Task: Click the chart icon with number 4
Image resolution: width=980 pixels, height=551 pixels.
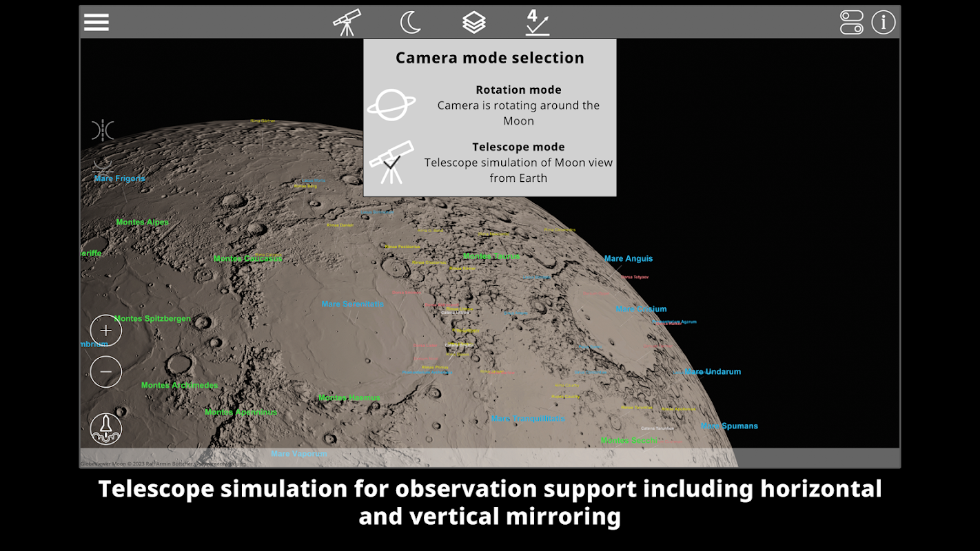Action: click(x=537, y=22)
